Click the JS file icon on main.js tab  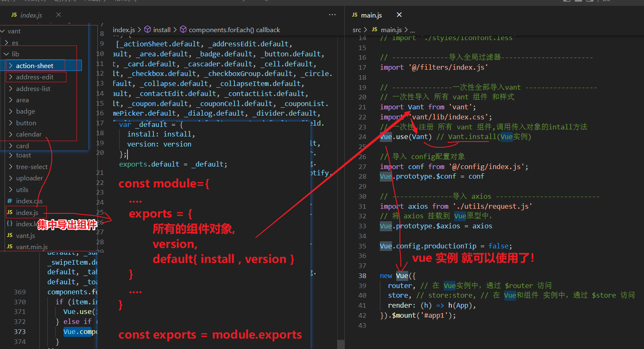pyautogui.click(x=355, y=15)
